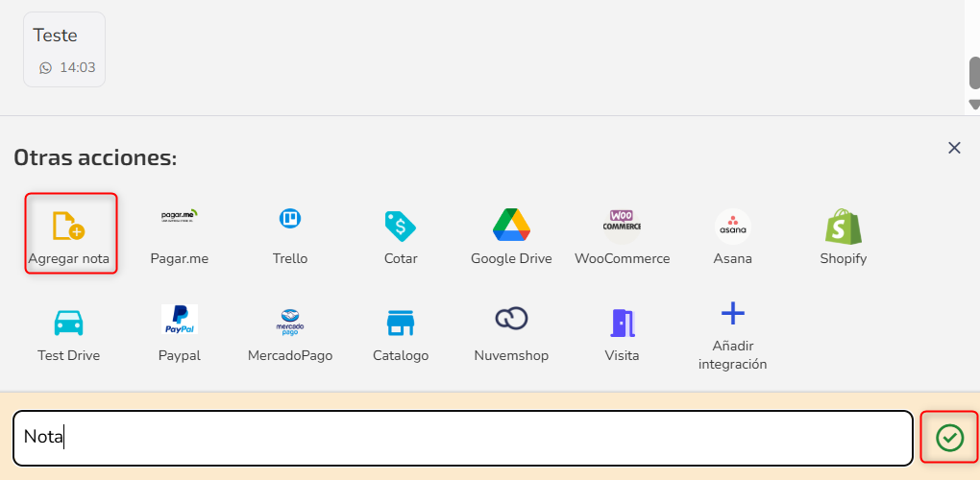Open the Trello integration icon
The height and width of the screenshot is (480, 980).
[289, 219]
